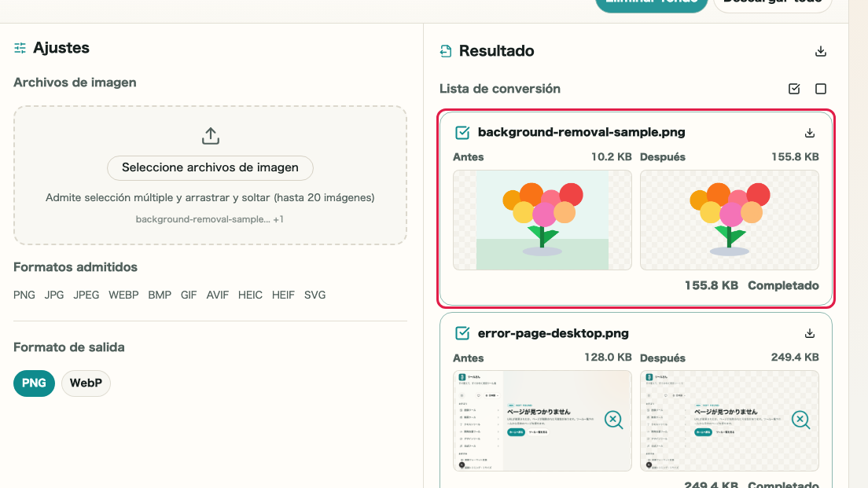Click the 249.4 KB Después size

pos(795,358)
